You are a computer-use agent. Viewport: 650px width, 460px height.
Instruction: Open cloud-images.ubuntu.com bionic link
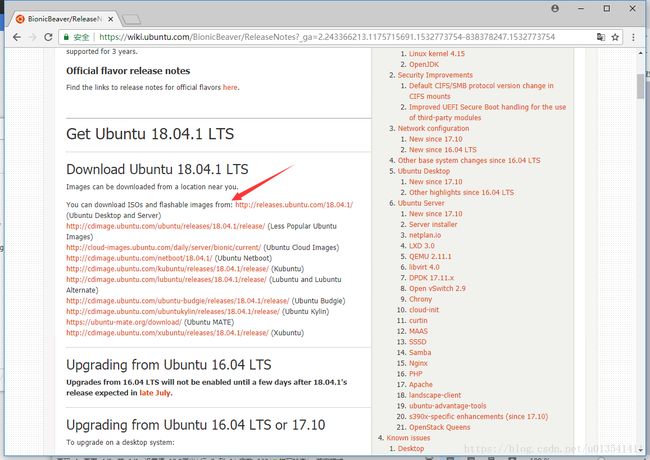point(163,247)
